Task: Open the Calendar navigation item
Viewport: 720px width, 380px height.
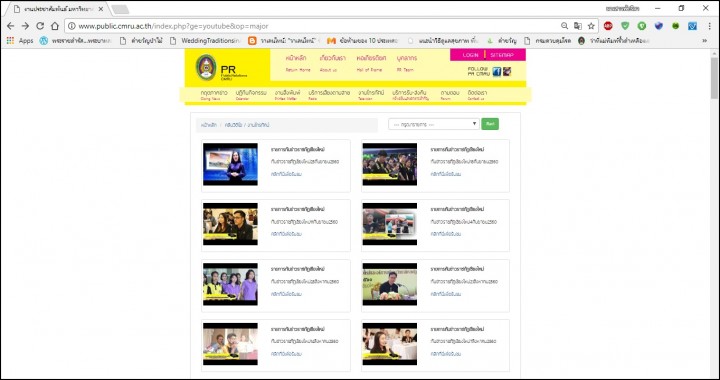Action: pos(251,95)
